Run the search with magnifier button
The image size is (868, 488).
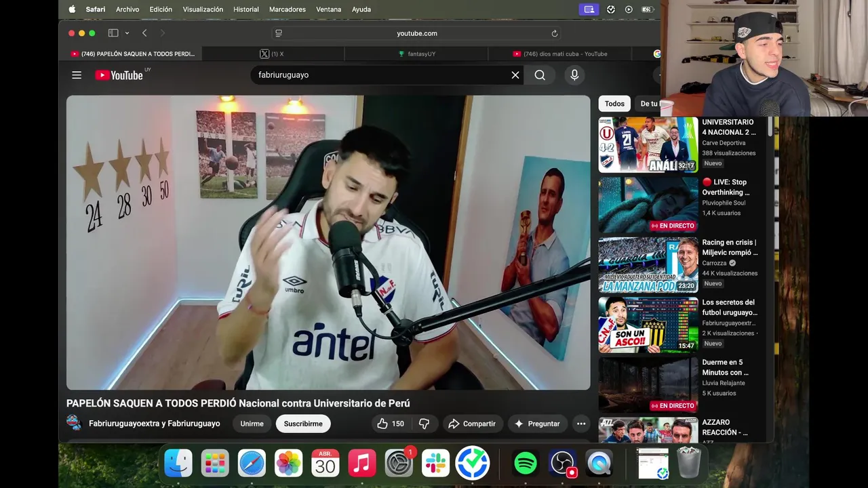click(x=540, y=75)
